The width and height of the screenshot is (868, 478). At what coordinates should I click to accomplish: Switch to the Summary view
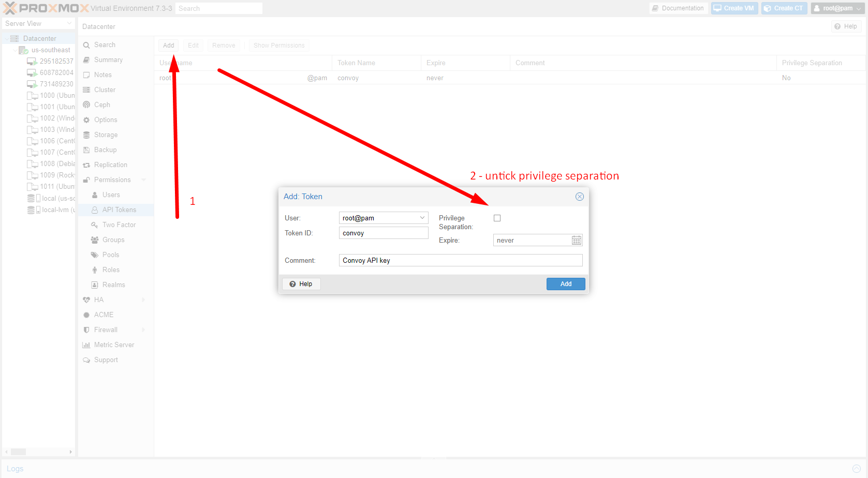[x=108, y=59]
